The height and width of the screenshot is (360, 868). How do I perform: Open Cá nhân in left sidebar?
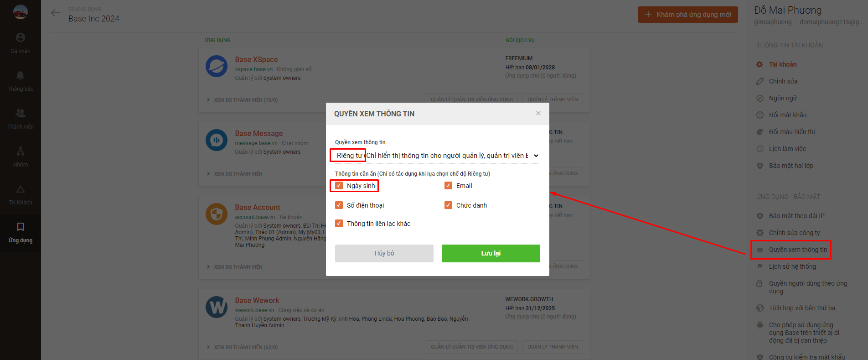point(21,43)
